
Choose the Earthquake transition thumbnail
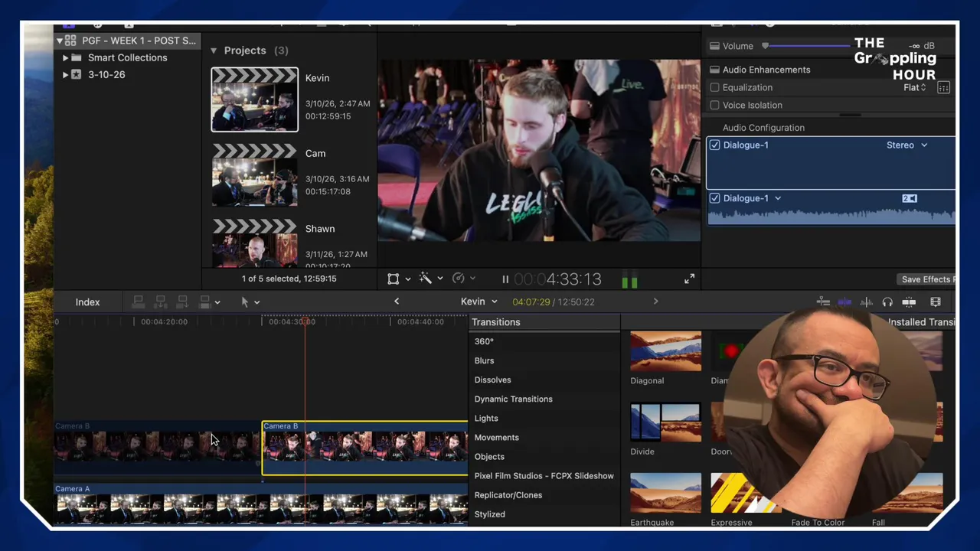pos(665,494)
